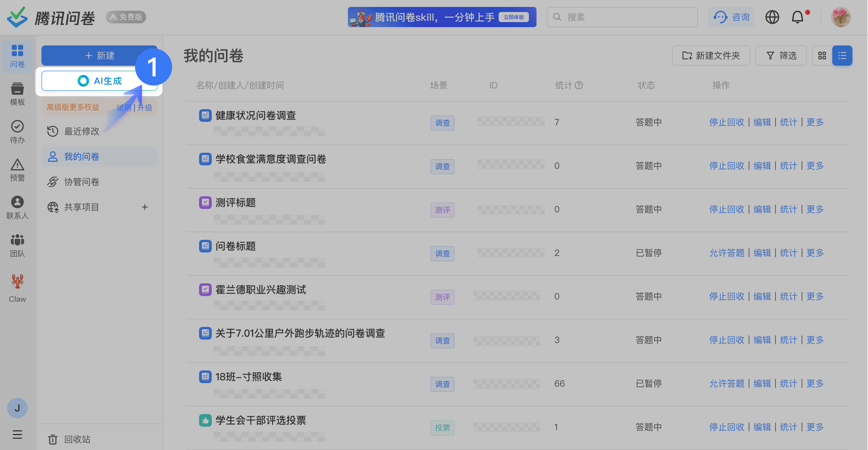The image size is (868, 450).
Task: Click the 试用 trial link
Action: (x=124, y=108)
